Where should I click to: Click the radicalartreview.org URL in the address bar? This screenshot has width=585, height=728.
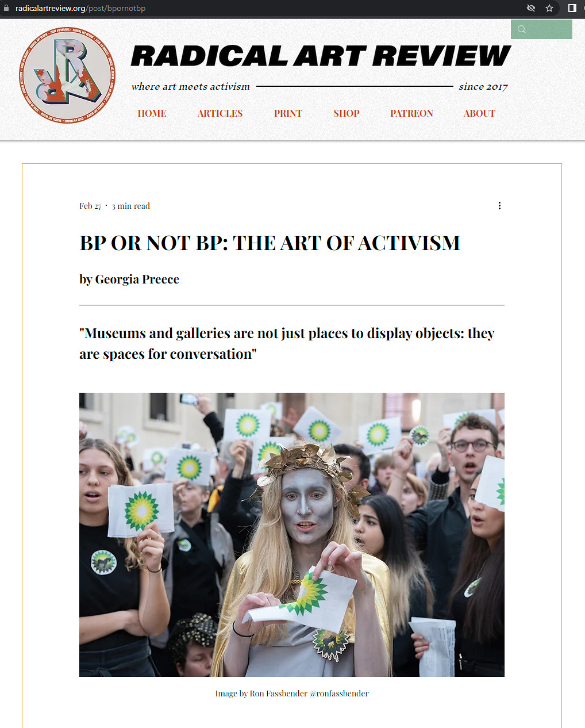pos(80,8)
